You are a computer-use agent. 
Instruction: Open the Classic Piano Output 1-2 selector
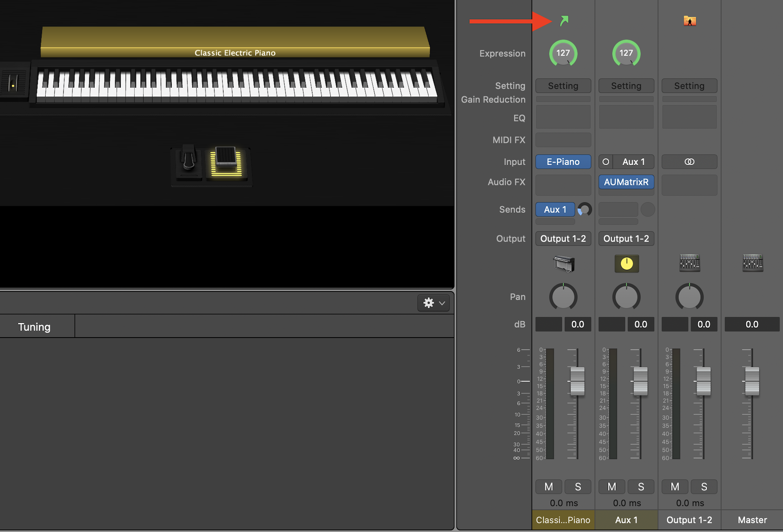pos(563,238)
